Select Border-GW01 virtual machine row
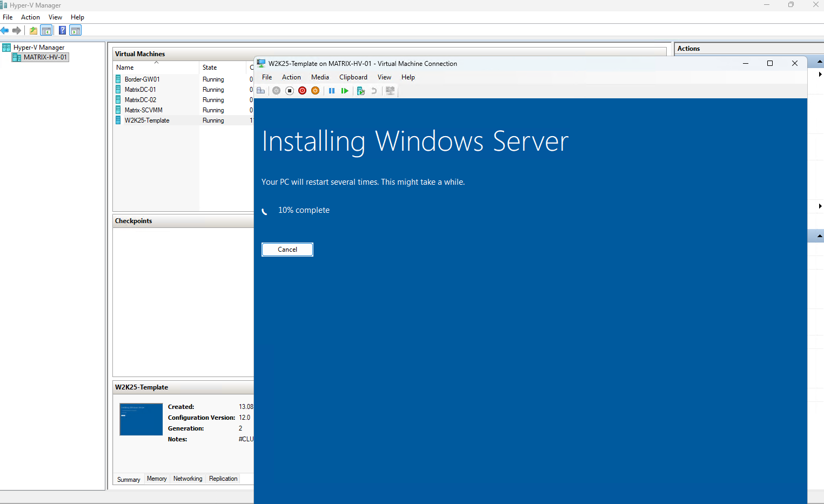 [x=183, y=79]
